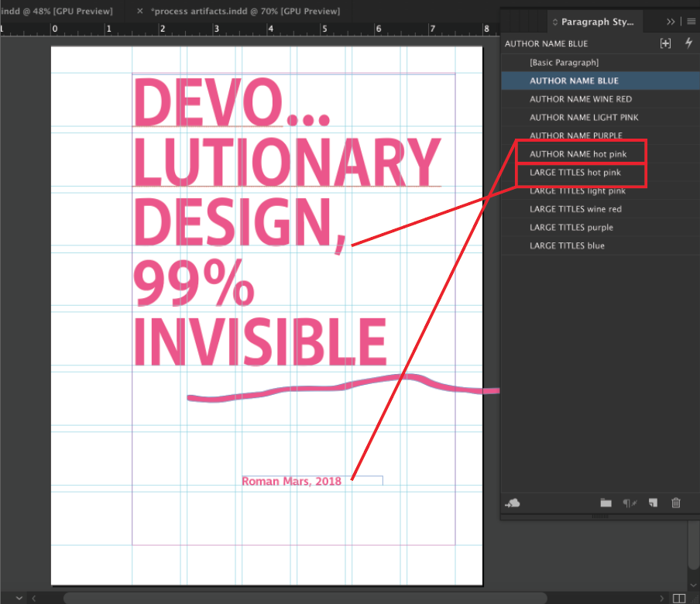Apply the LARGE TITLES hot pink style
700x604 pixels.
pos(600,173)
